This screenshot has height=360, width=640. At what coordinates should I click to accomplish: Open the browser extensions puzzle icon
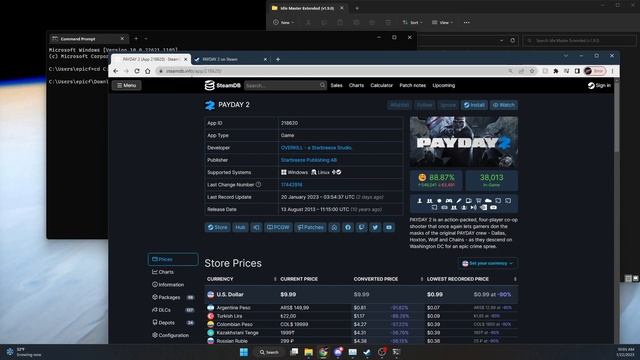tap(556, 71)
